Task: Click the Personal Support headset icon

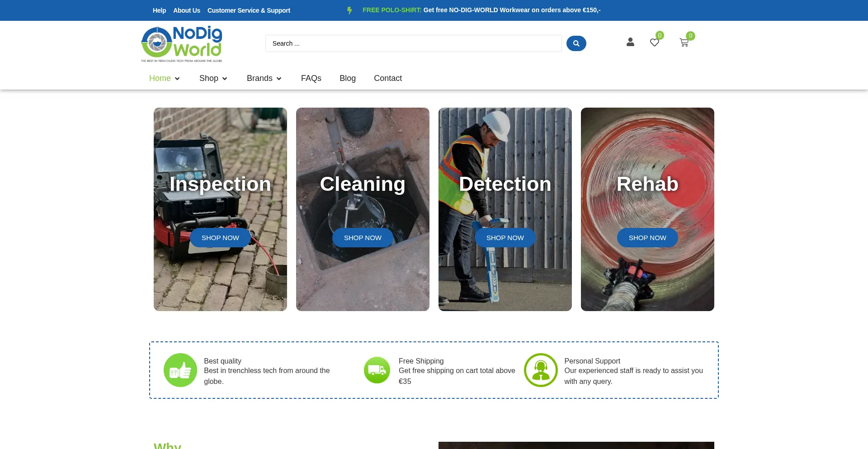Action: click(541, 370)
